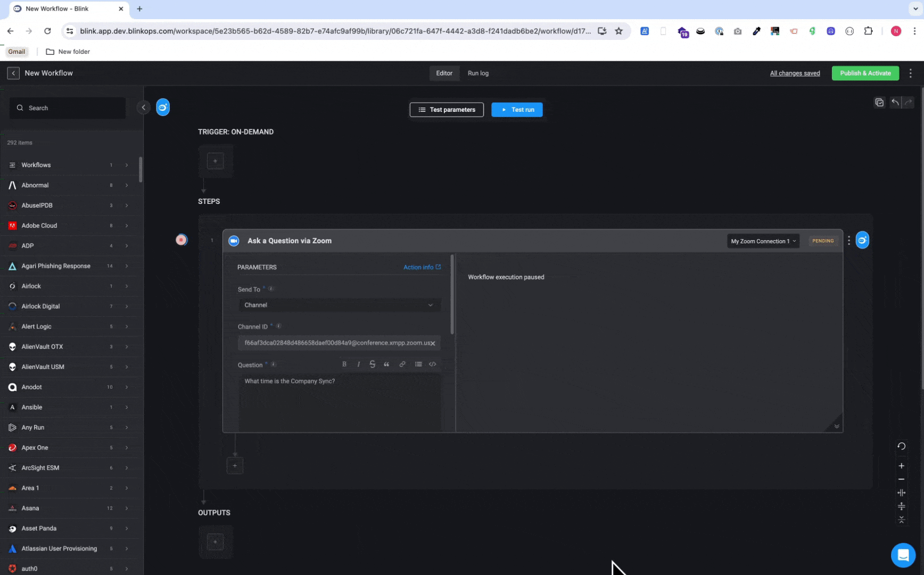Clear the Channel ID field
This screenshot has width=924, height=575.
coord(433,343)
